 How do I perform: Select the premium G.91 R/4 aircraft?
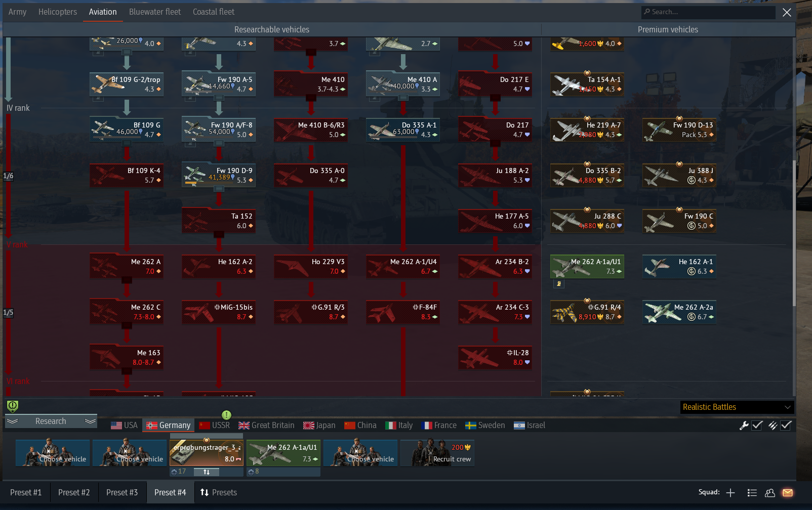tap(587, 312)
